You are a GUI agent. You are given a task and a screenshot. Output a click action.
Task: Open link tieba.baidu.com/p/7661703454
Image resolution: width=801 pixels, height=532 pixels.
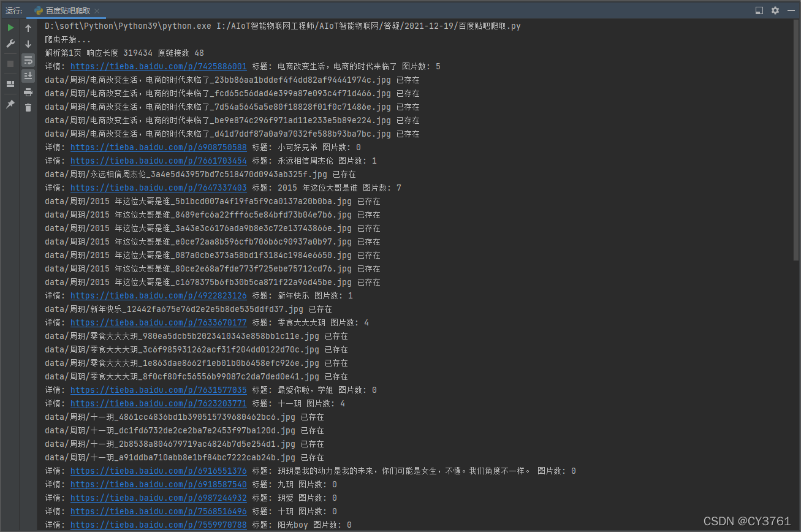[159, 161]
